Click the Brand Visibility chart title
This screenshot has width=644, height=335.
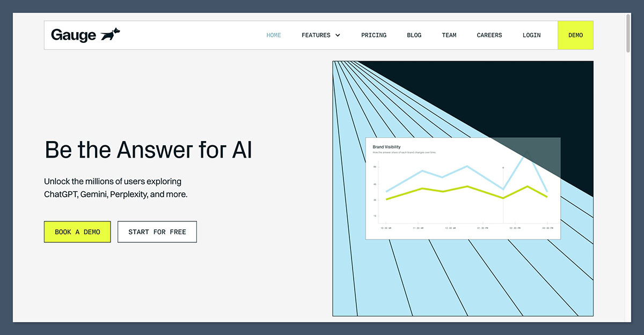coord(386,146)
